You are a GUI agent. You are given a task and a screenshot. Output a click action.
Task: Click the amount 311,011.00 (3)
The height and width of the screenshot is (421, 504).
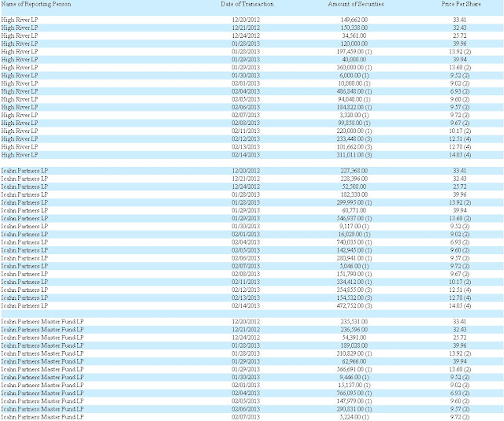(x=354, y=155)
